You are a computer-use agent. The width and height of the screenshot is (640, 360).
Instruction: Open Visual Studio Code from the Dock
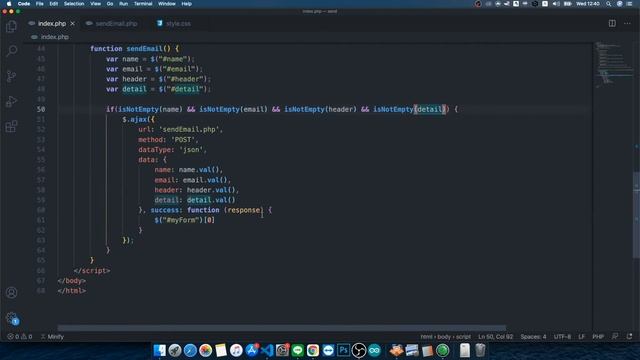tap(267, 350)
